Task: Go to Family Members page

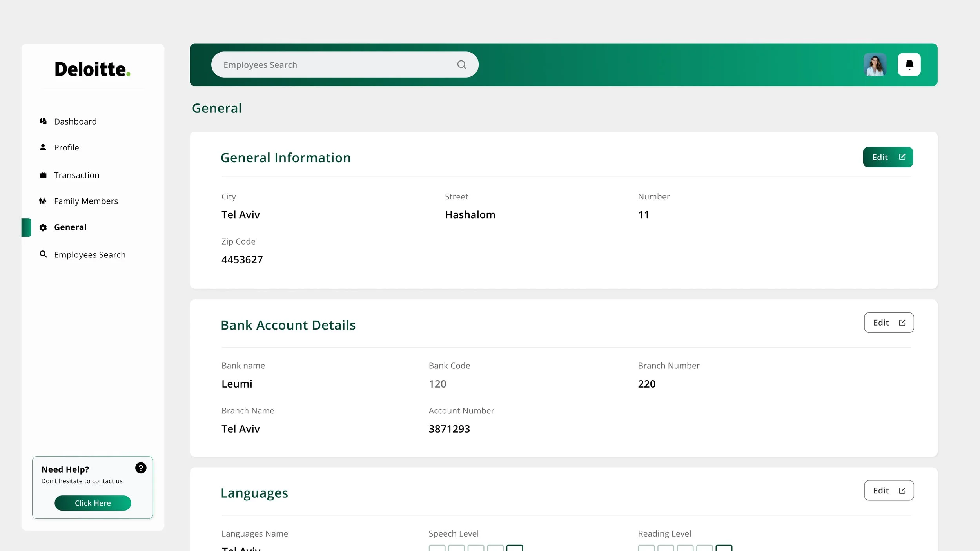Action: 86,201
